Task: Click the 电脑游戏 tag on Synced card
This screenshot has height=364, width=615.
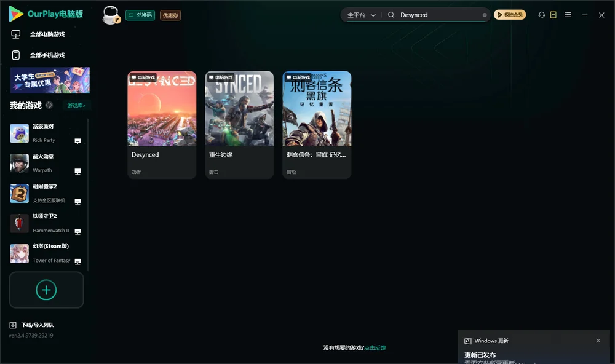Action: tap(220, 77)
